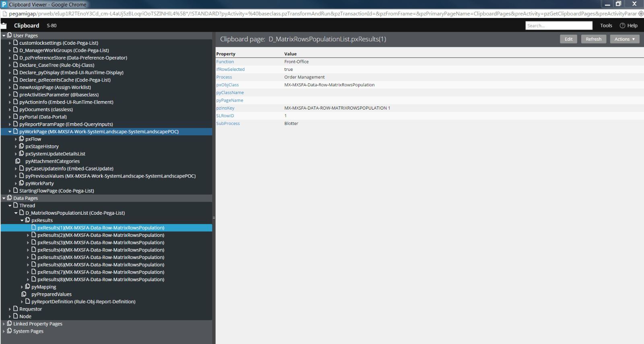Click the Help question mark icon

[x=622, y=25]
